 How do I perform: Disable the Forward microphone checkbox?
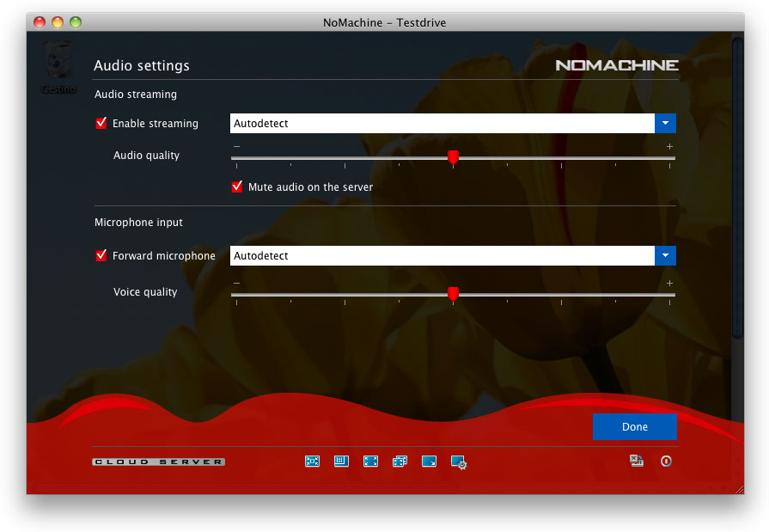101,256
